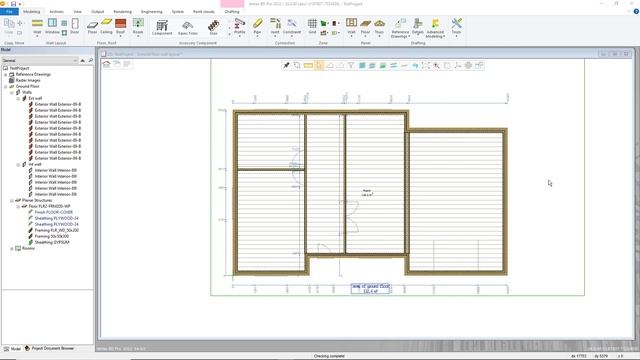This screenshot has width=640, height=360.
Task: Collapse the Planar Structures node
Action: [x=12, y=200]
